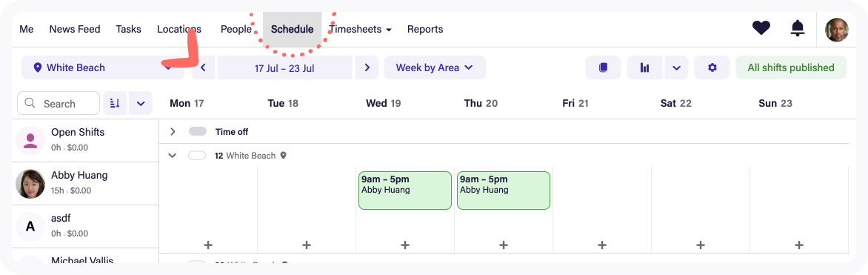
Task: Show the stats bar chart icon
Action: pyautogui.click(x=644, y=67)
